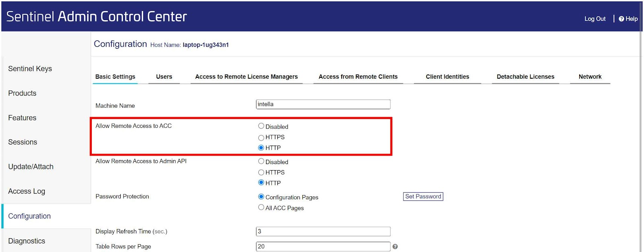Image resolution: width=644 pixels, height=252 pixels.
Task: Click the Machine Name input field
Action: (x=323, y=104)
